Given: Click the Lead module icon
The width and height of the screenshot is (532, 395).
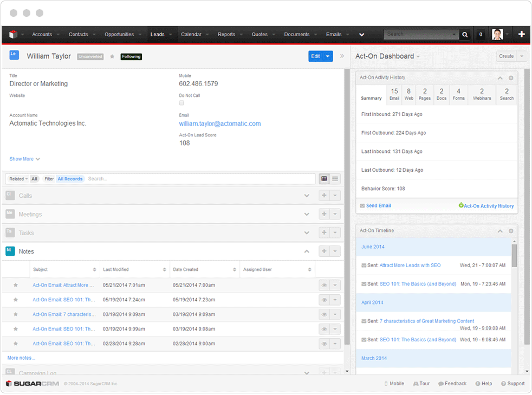Looking at the screenshot, I should coord(14,55).
